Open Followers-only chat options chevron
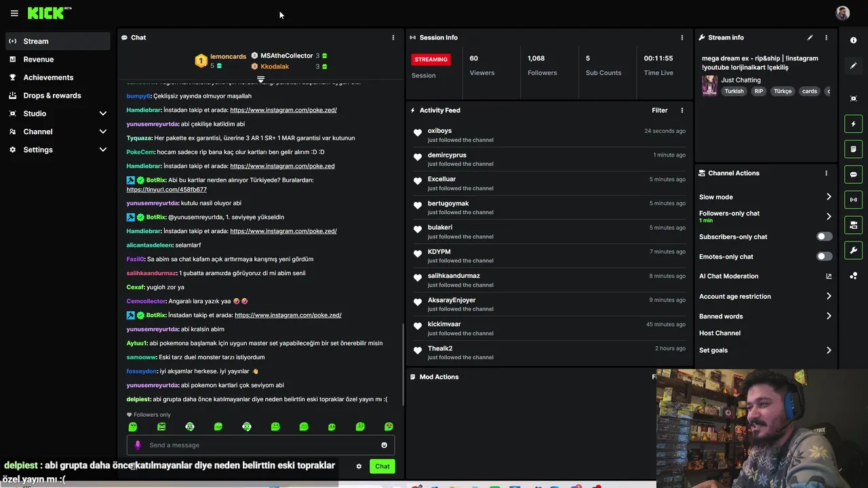Image resolution: width=868 pixels, height=488 pixels. click(x=829, y=217)
